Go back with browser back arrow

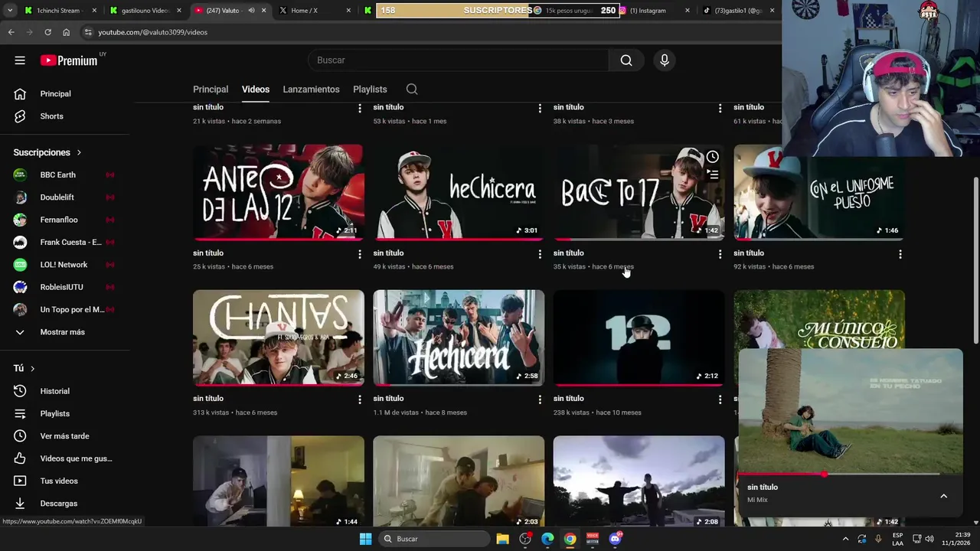[11, 32]
